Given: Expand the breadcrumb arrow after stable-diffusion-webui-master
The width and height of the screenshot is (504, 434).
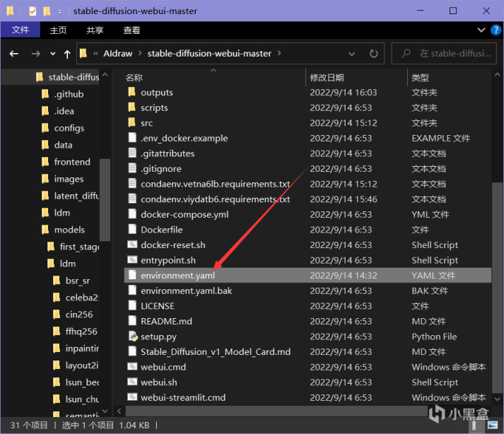Looking at the screenshot, I should (279, 53).
